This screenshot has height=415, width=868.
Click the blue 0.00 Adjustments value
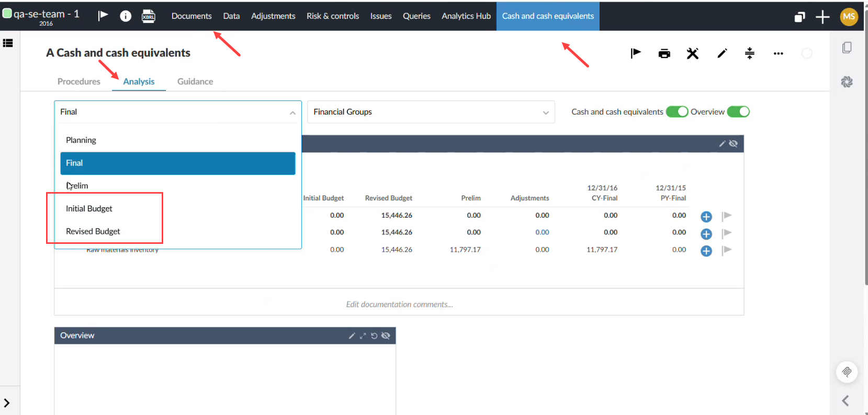coord(542,232)
